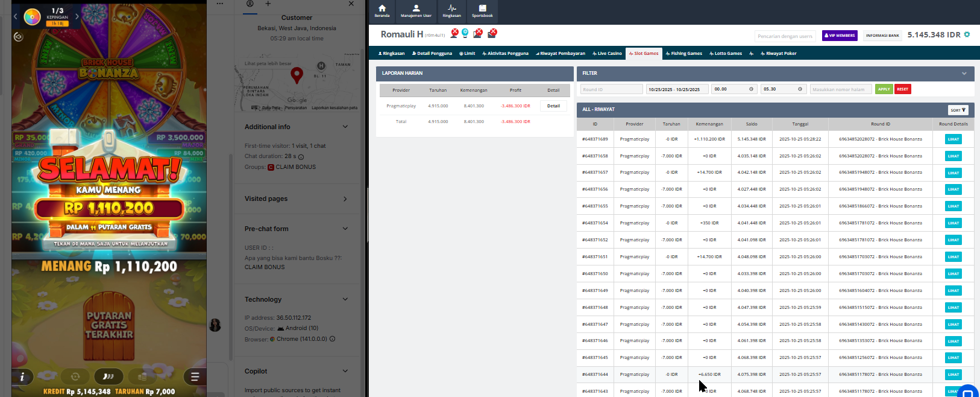Click info icon beside Chrome browser version

tap(332, 339)
